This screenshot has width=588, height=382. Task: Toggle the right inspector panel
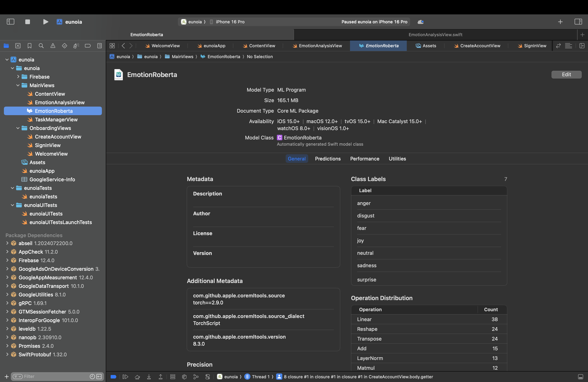[578, 22]
